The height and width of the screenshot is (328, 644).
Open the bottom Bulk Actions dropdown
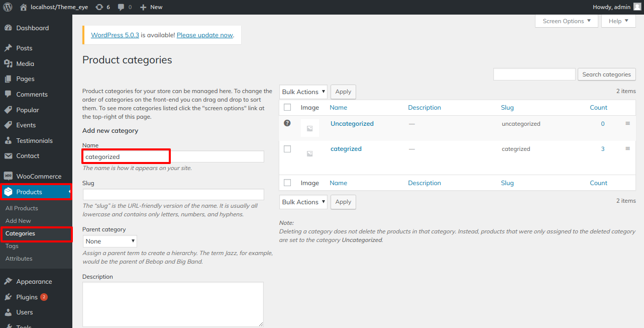[303, 202]
